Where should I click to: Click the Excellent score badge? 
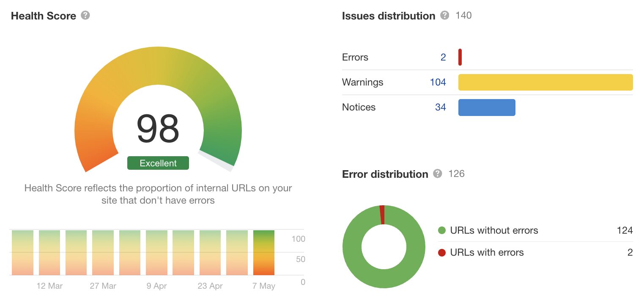(x=158, y=163)
